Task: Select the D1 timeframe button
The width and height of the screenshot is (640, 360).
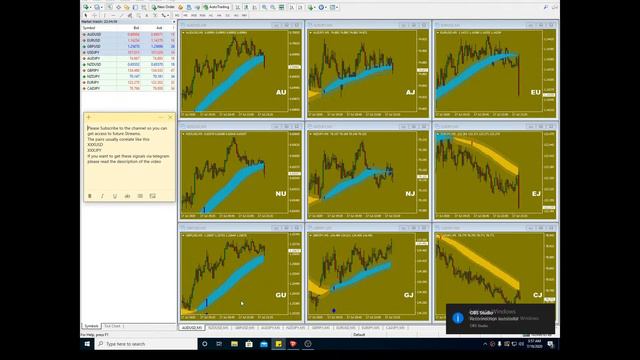Action: pyautogui.click(x=228, y=15)
